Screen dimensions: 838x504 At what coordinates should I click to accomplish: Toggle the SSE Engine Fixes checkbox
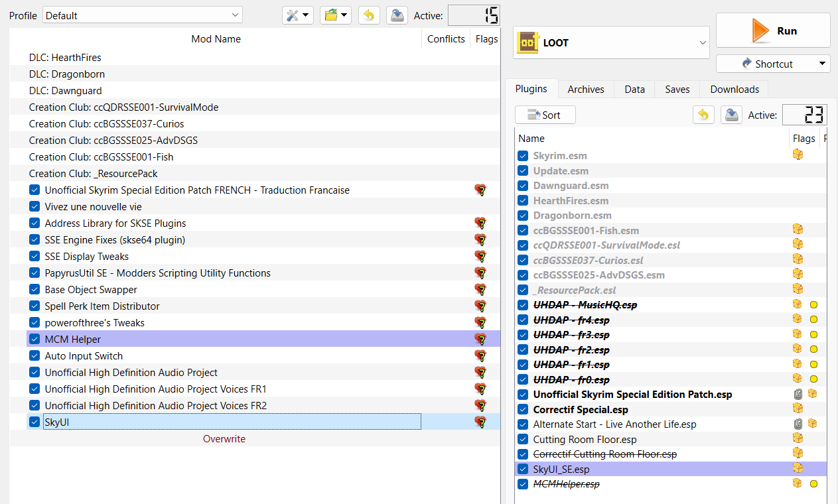35,239
